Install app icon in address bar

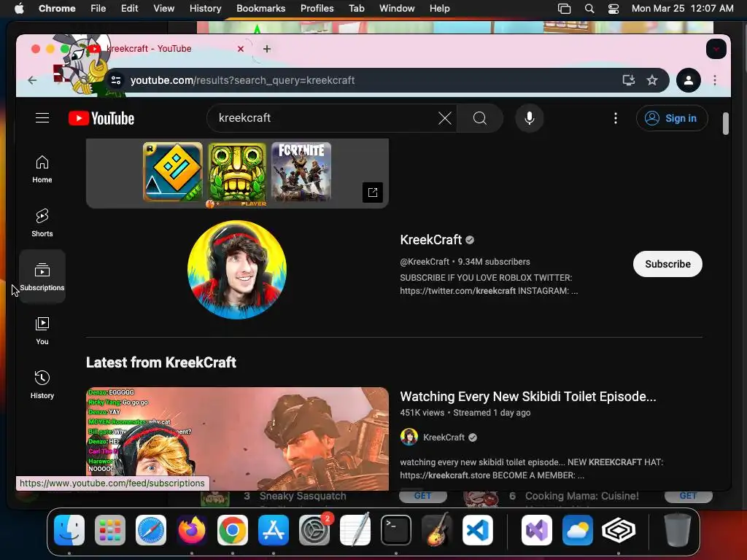pyautogui.click(x=629, y=80)
